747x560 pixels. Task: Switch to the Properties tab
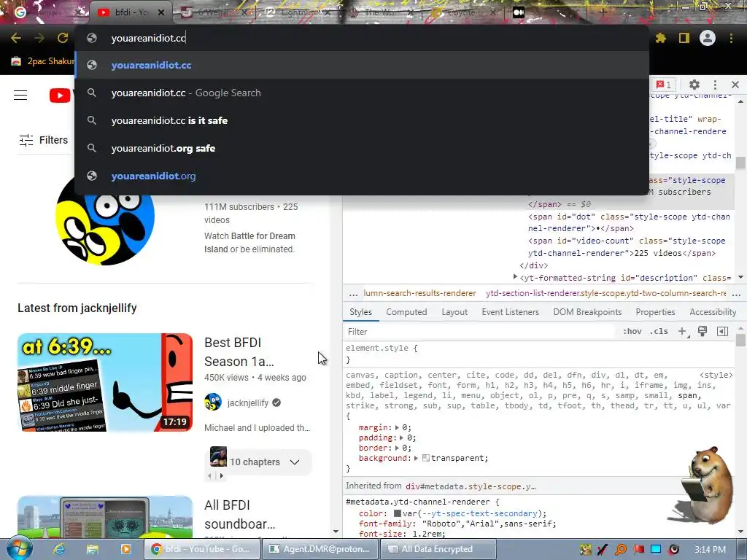click(x=655, y=312)
